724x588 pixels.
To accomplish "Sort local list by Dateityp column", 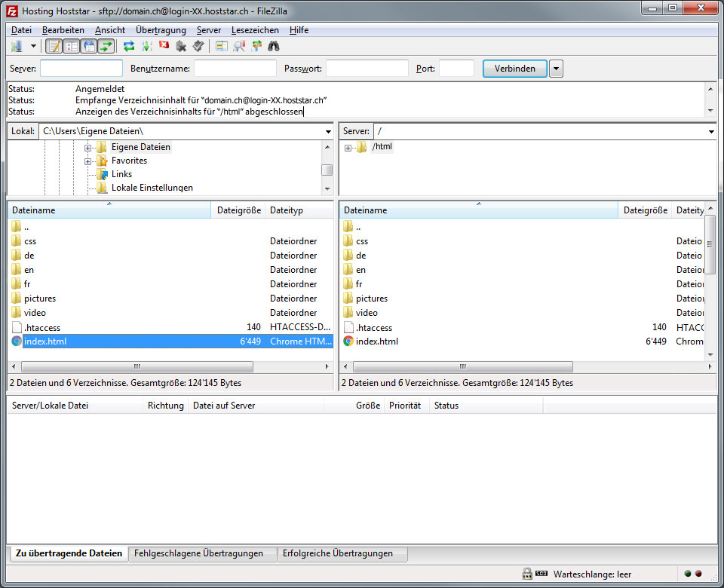I will [299, 210].
